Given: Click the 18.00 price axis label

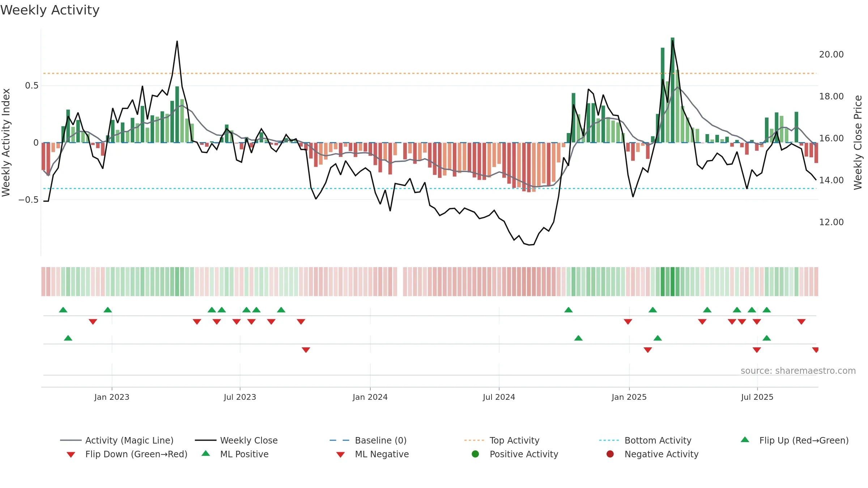Looking at the screenshot, I should [x=831, y=97].
